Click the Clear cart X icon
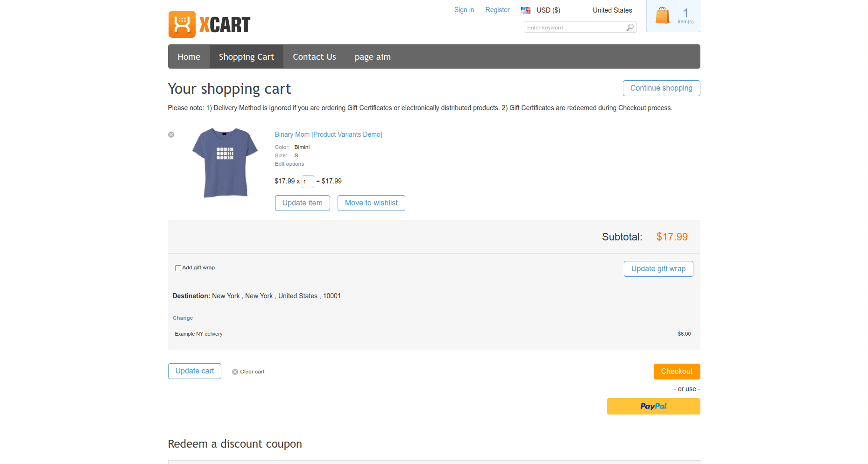The width and height of the screenshot is (868, 464). pos(235,372)
